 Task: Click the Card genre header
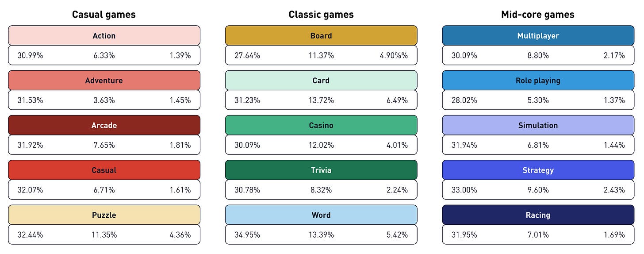tap(321, 81)
